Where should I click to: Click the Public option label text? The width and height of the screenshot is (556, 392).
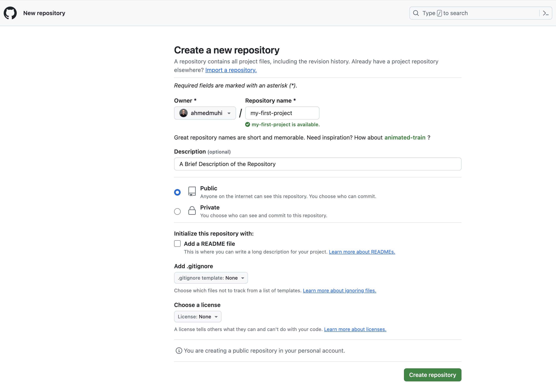tap(209, 188)
